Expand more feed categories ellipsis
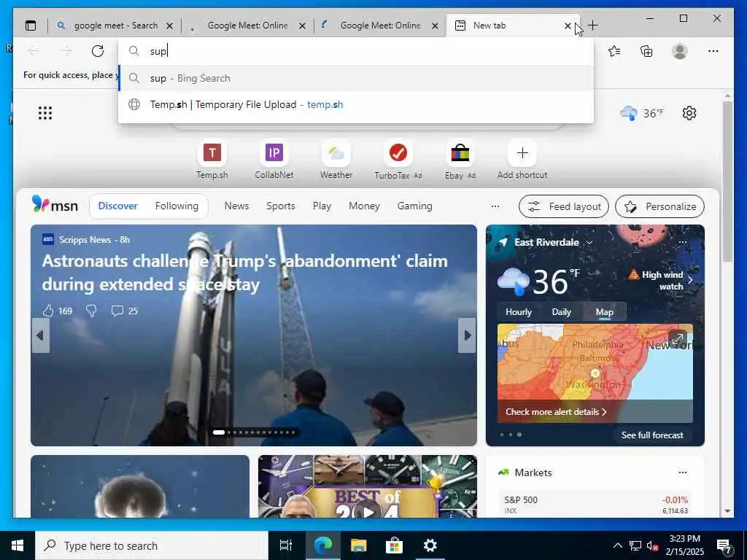Image resolution: width=747 pixels, height=560 pixels. 495,206
